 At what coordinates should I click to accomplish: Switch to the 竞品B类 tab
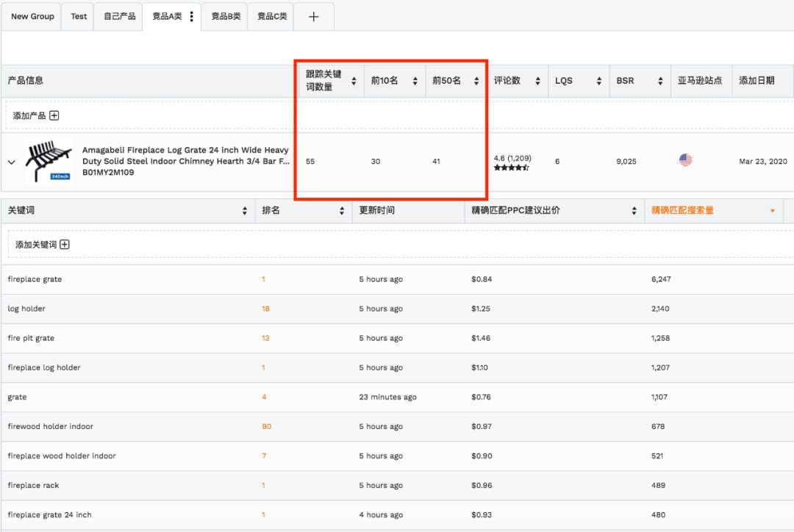(x=226, y=16)
